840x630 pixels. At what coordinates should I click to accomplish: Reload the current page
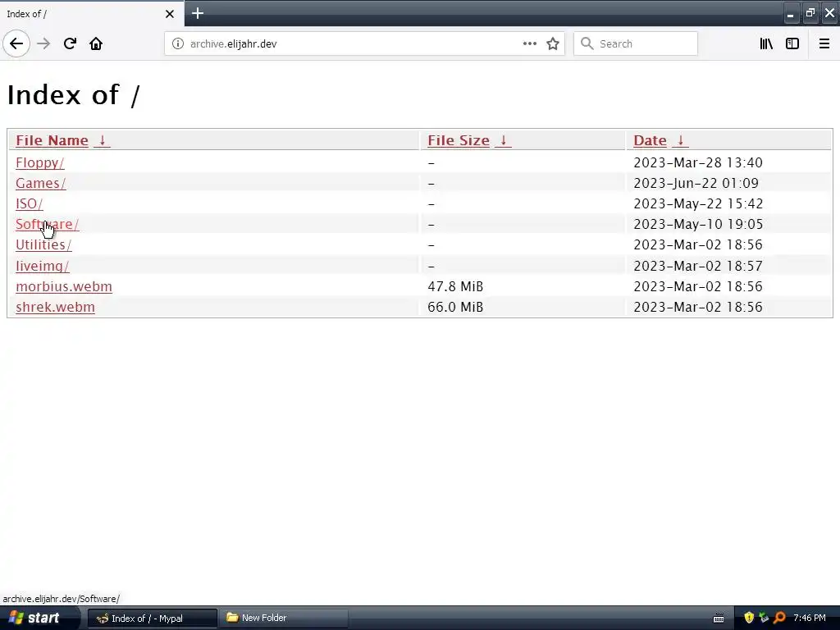tap(70, 43)
